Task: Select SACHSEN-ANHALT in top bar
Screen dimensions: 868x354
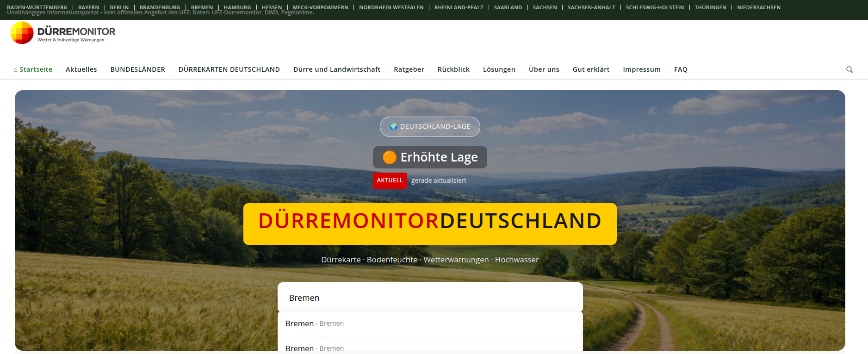Action: click(x=591, y=7)
